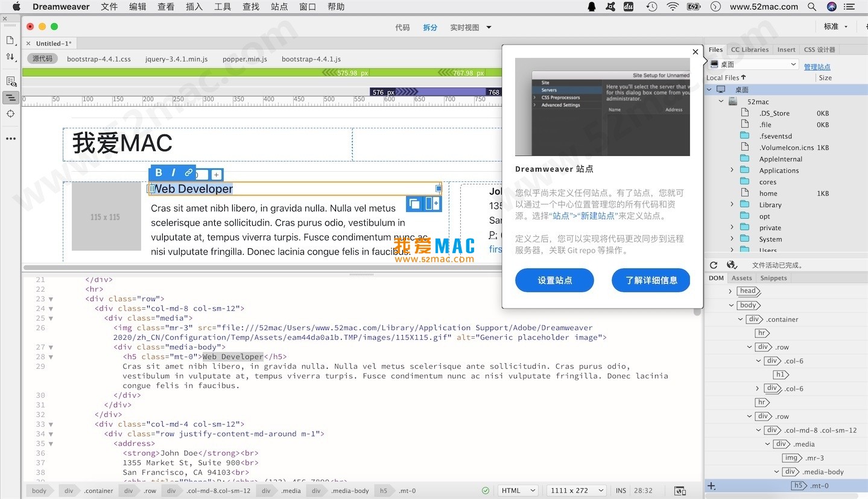This screenshot has width=868, height=499.
Task: Click the green linting status checkmark
Action: 486,491
